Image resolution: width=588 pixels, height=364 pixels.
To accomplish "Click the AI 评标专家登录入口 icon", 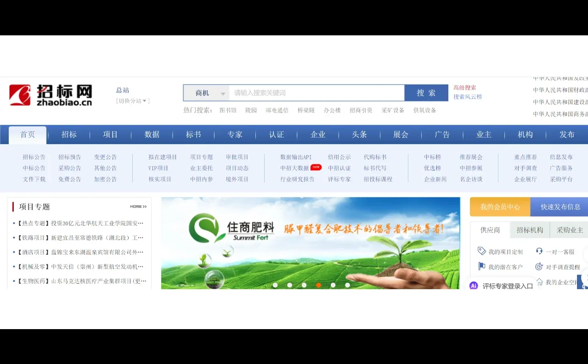I will point(473,286).
